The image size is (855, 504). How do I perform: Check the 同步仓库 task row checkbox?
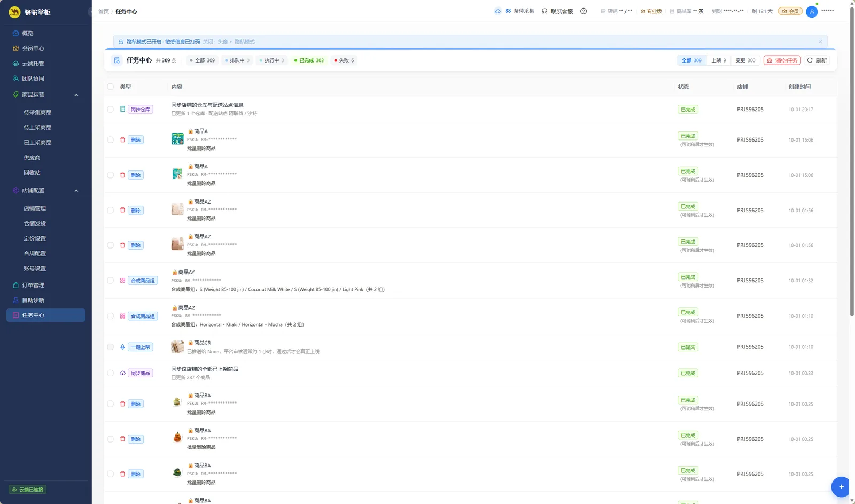(111, 109)
